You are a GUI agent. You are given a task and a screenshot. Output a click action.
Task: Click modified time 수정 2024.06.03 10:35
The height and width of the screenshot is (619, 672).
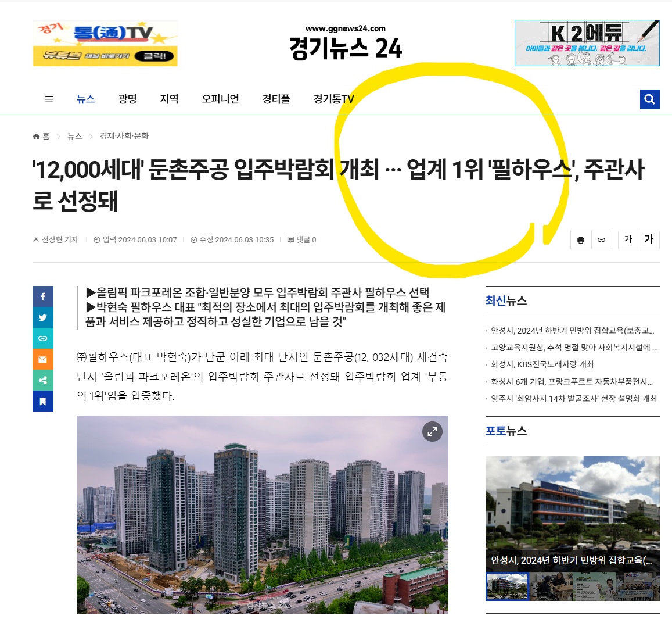point(232,240)
